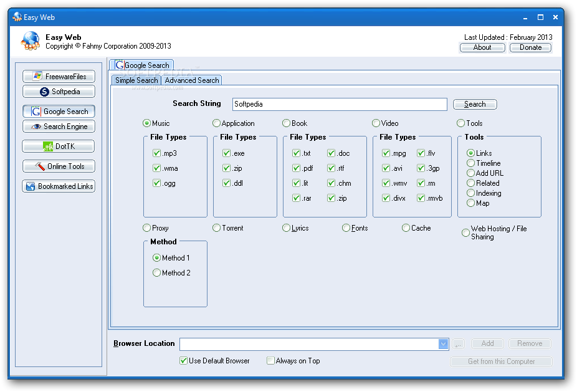Switch to the Advanced Search tab
The image size is (577, 392).
coord(192,80)
